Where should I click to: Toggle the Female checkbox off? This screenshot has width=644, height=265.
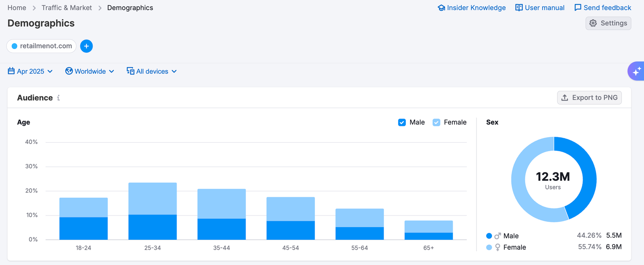click(x=436, y=122)
